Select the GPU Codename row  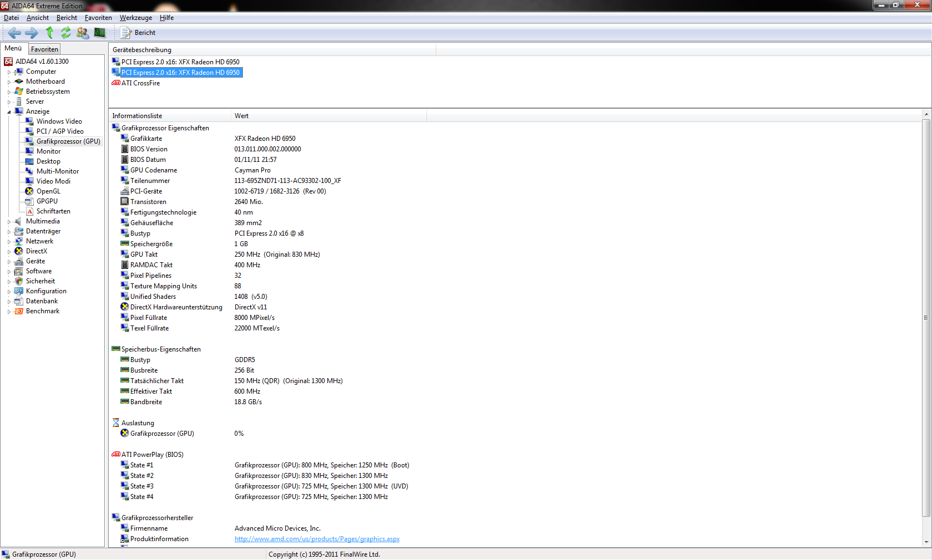[196, 170]
